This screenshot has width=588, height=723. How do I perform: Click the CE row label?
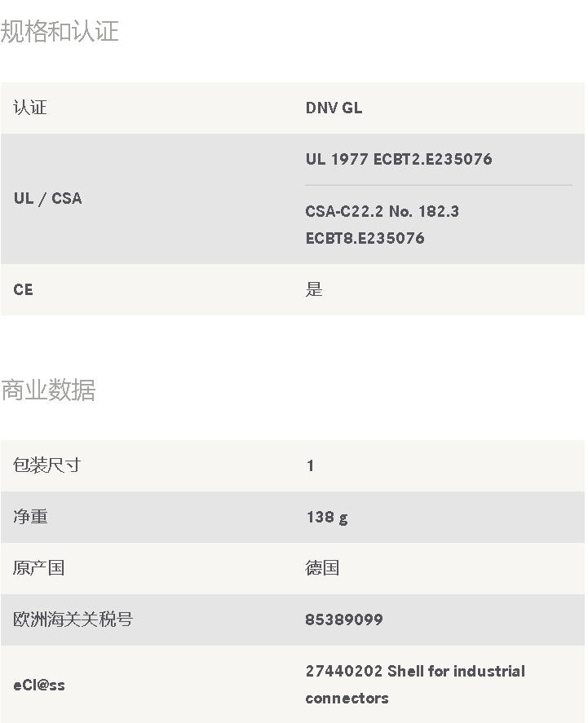pos(23,289)
